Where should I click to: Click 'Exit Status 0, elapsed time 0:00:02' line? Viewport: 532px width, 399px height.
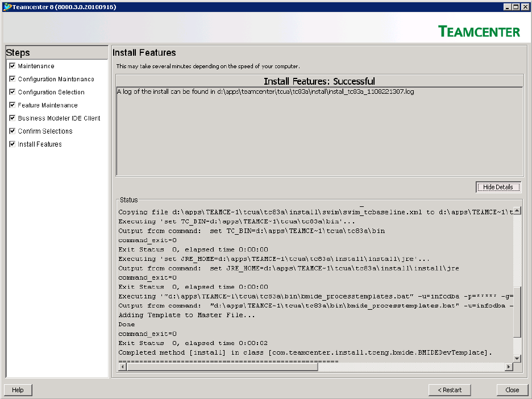pos(193,343)
